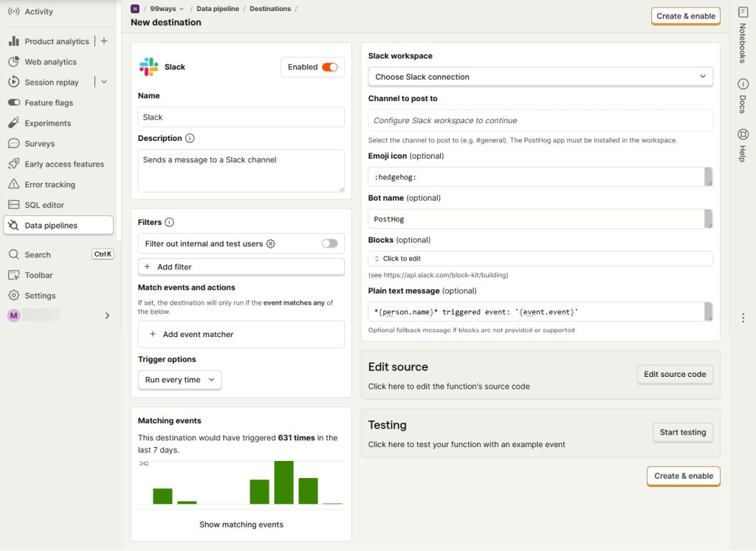Viewport: 756px width, 551px height.
Task: Toggle the Enabled switch off
Action: 330,67
